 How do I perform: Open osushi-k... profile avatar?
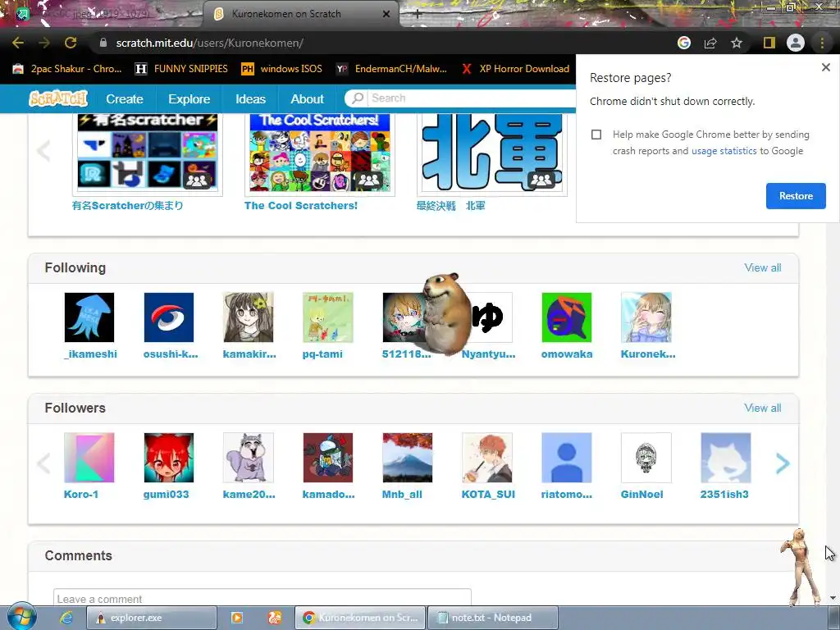pos(169,317)
